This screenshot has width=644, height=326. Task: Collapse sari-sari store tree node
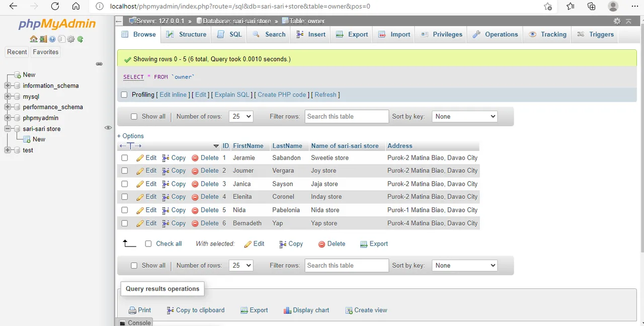[x=8, y=129]
